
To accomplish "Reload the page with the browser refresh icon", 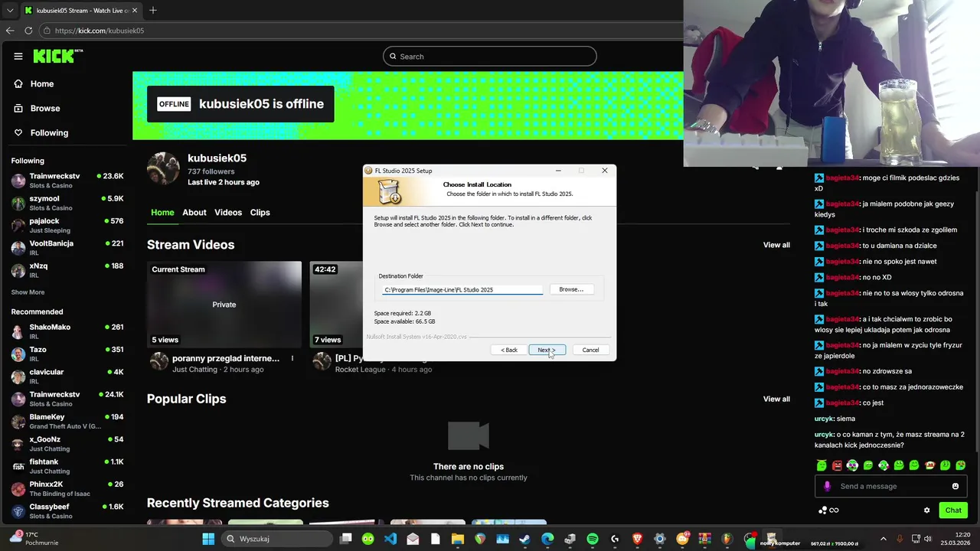I will pyautogui.click(x=28, y=31).
